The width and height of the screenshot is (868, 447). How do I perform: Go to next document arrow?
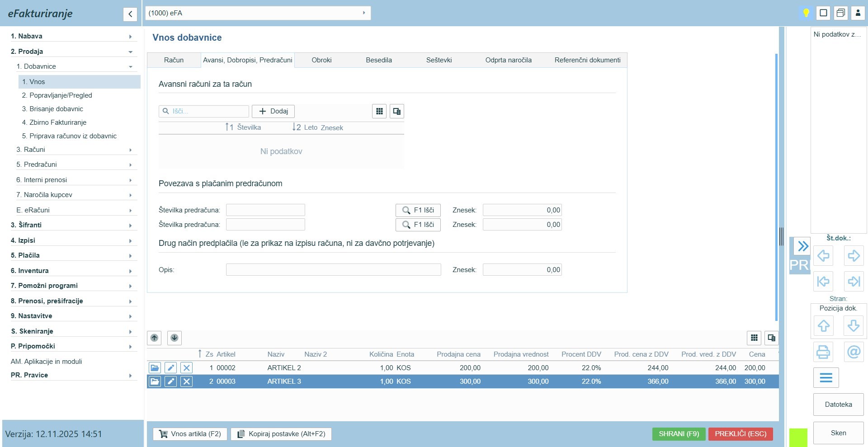click(854, 256)
